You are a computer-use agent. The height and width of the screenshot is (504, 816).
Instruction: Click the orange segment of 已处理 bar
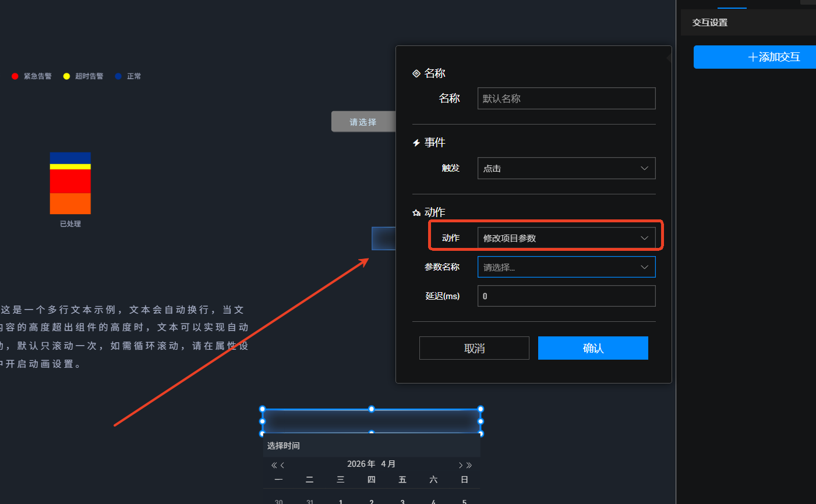pos(70,204)
